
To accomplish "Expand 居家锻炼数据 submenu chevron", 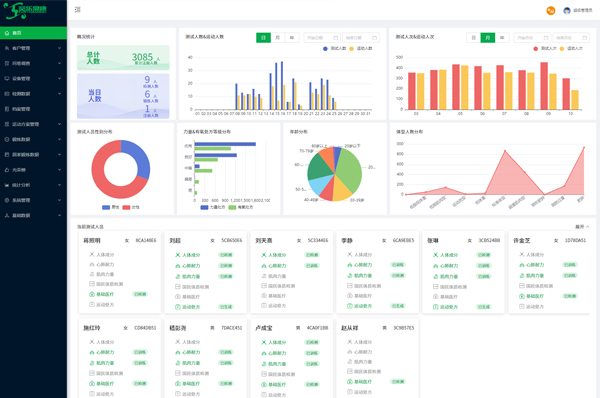I will pos(59,155).
